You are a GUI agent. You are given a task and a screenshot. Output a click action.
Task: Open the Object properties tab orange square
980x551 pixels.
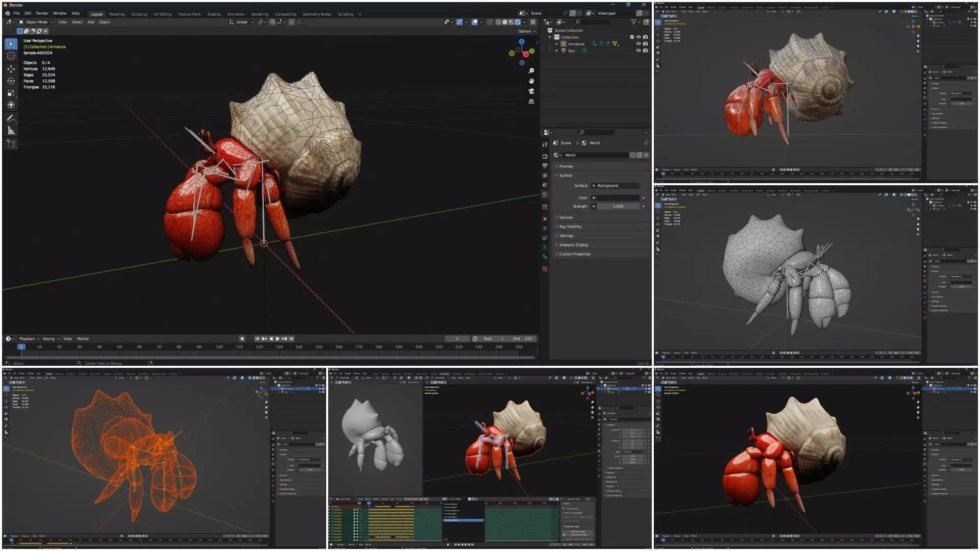545,219
